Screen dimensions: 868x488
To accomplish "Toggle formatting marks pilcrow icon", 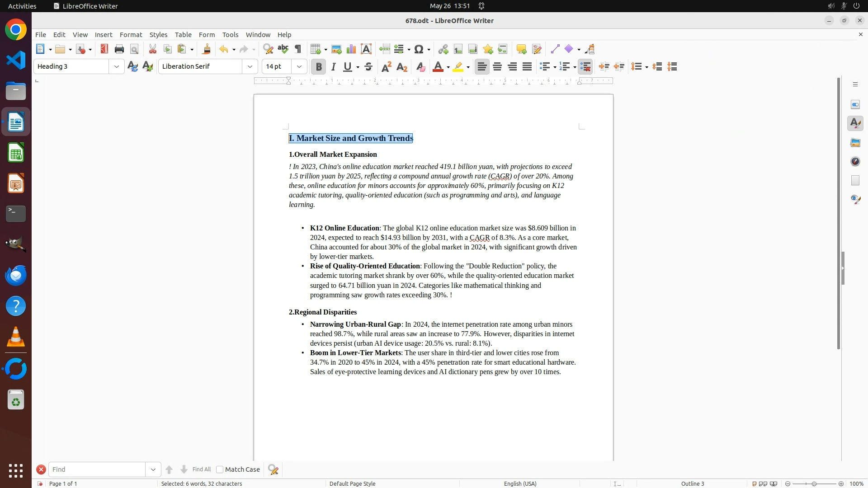I will pyautogui.click(x=298, y=49).
